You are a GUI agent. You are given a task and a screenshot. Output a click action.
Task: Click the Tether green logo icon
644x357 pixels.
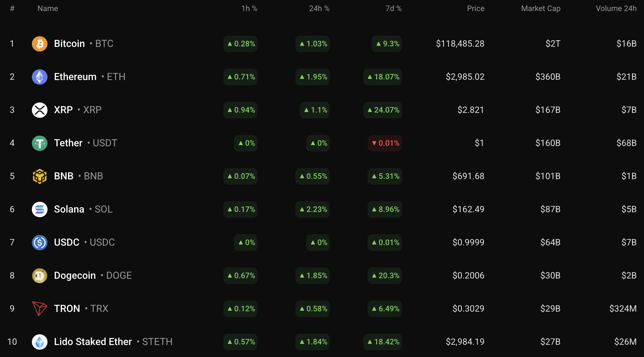[40, 143]
